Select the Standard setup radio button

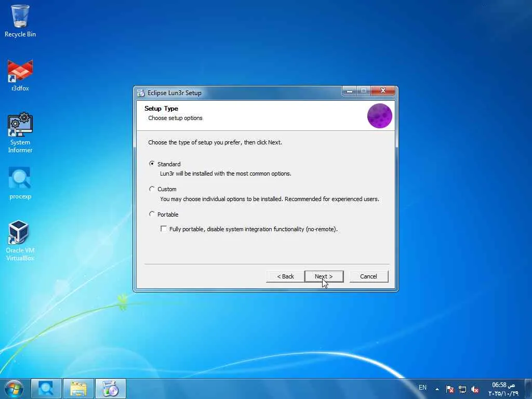pos(152,164)
